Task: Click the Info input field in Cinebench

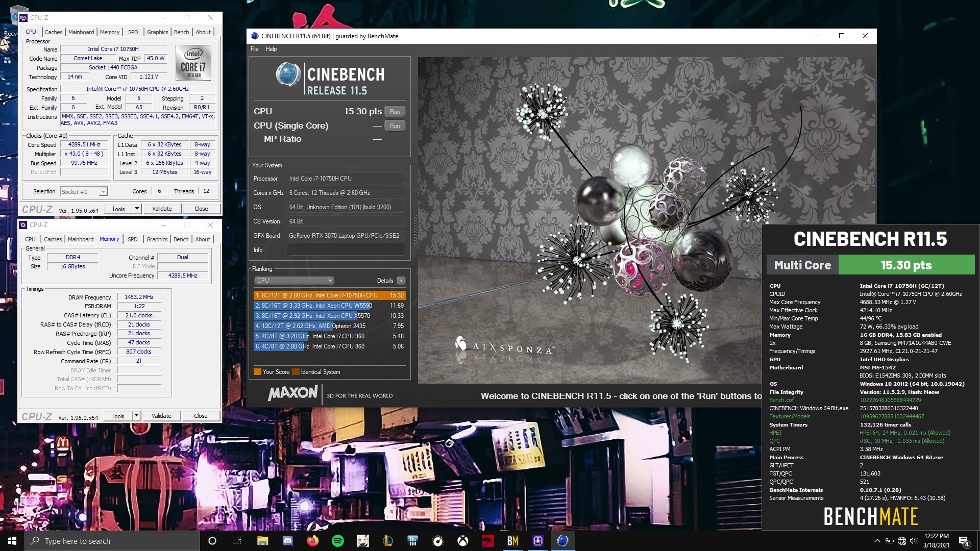Action: pos(346,250)
